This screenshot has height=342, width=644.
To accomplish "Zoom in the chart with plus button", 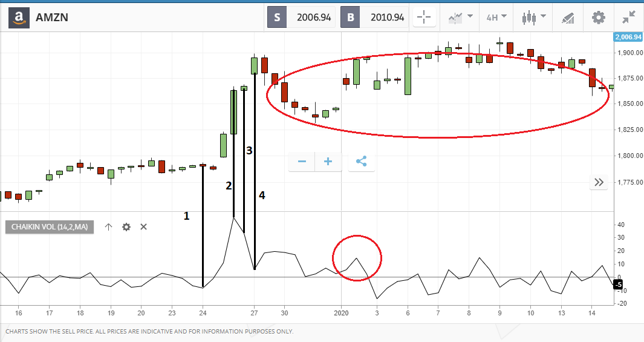I will (x=328, y=161).
